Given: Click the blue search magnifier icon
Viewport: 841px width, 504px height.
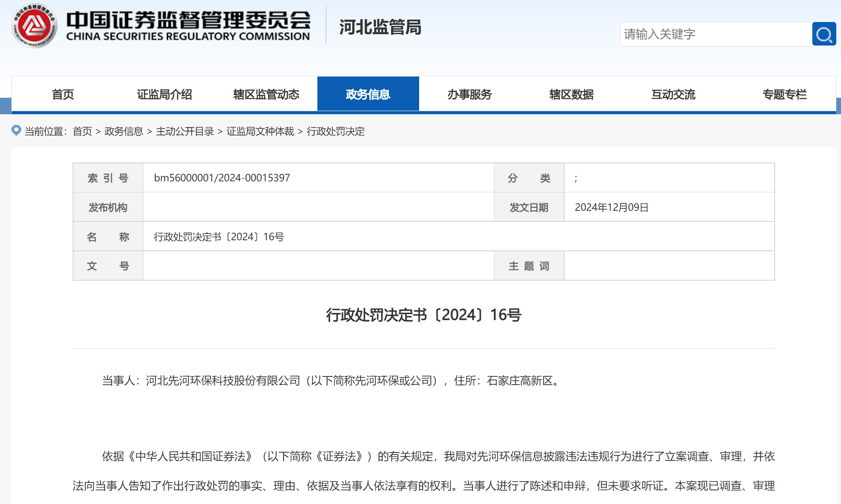Looking at the screenshot, I should [824, 34].
